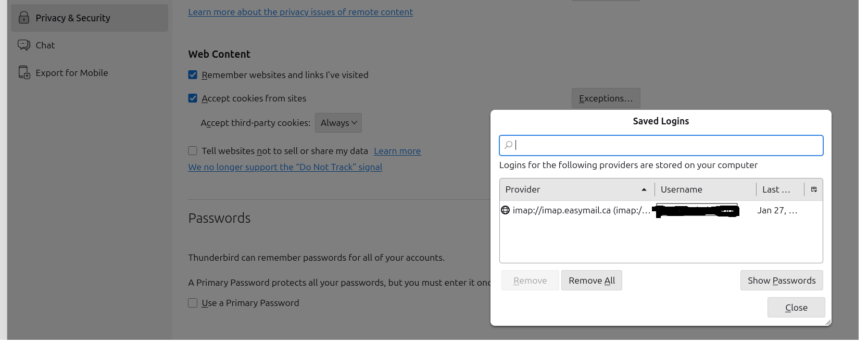Toggle Remember websites and links I've visited
Screen dimensions: 868x344
pos(193,75)
